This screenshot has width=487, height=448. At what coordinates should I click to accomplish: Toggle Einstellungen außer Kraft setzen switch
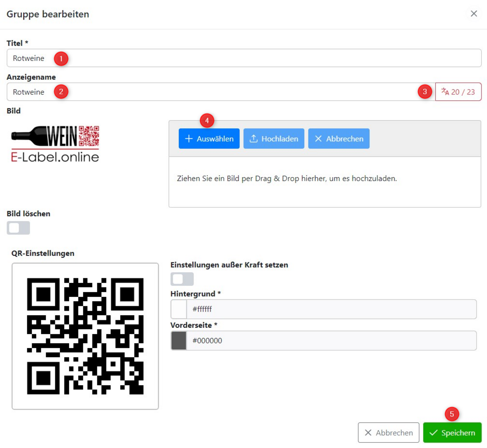click(x=182, y=279)
